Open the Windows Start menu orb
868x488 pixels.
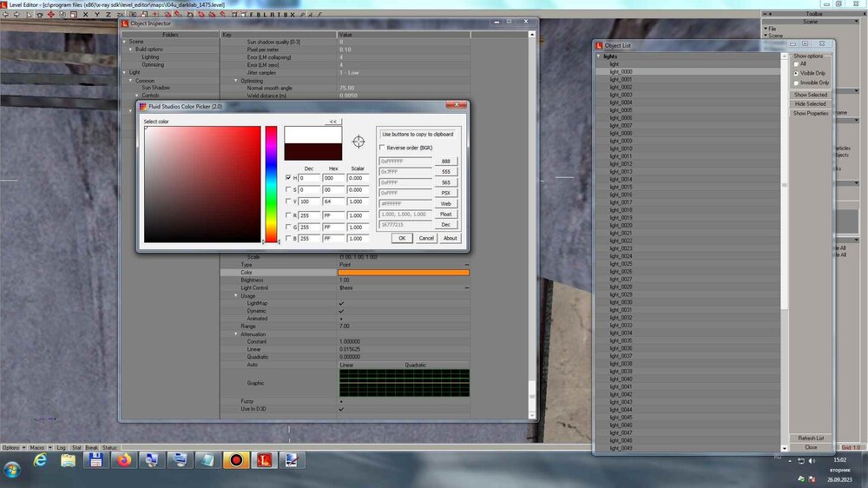[x=12, y=469]
